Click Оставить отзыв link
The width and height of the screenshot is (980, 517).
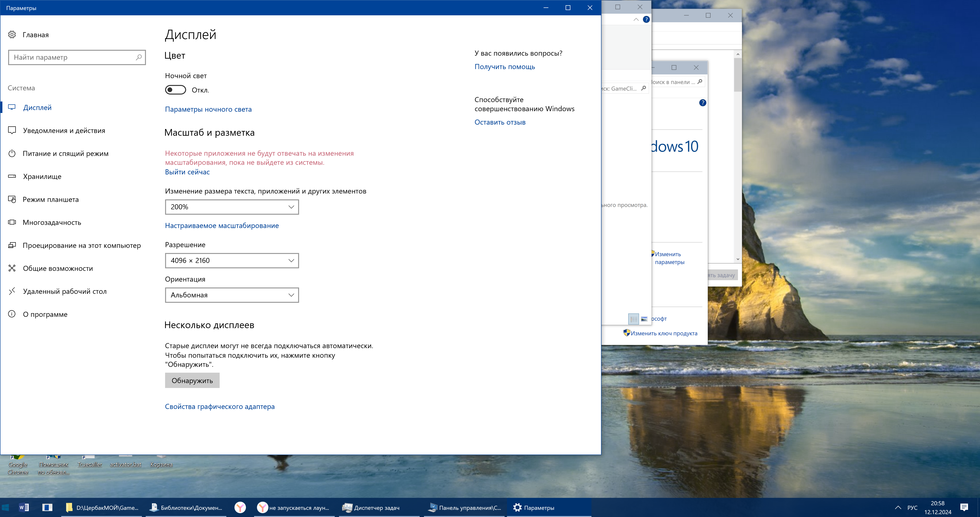(500, 122)
